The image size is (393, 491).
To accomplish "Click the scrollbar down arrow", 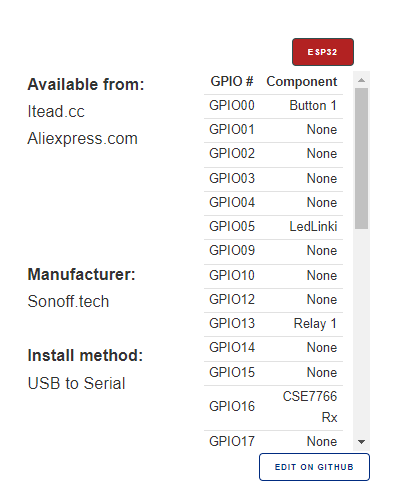I will (x=361, y=442).
